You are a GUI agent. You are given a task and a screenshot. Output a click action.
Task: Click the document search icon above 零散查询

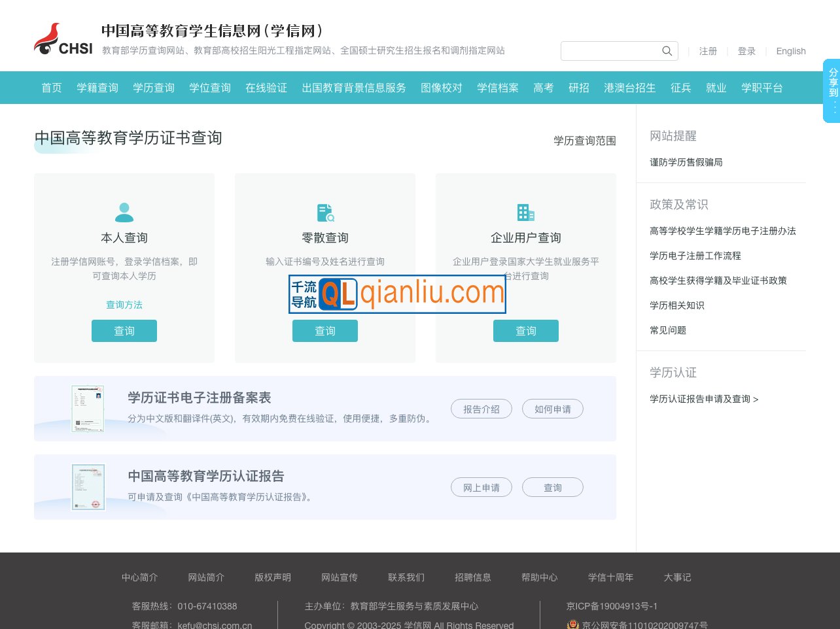point(325,212)
